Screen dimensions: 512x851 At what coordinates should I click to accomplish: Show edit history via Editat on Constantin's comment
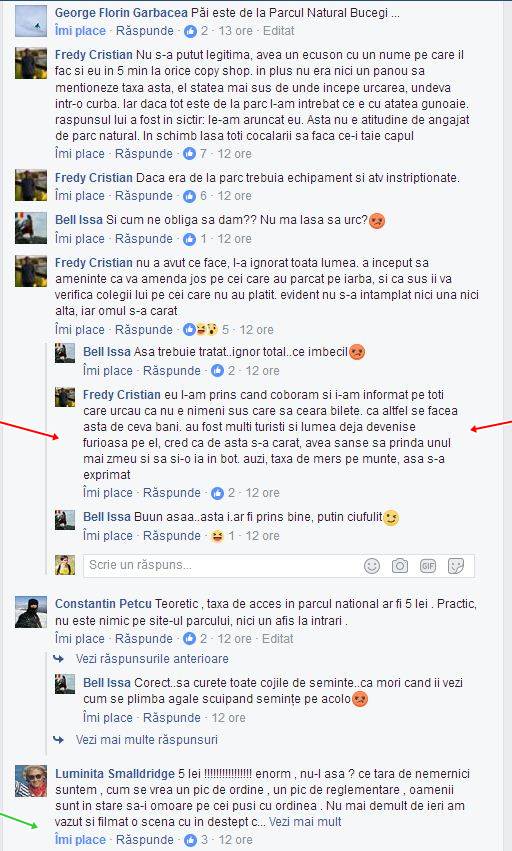(x=277, y=639)
